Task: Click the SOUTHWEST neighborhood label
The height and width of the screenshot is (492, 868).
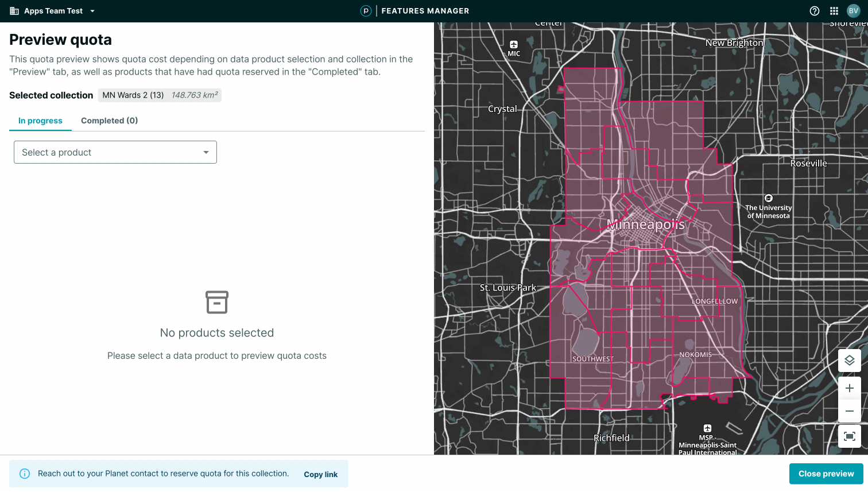Action: (x=593, y=359)
